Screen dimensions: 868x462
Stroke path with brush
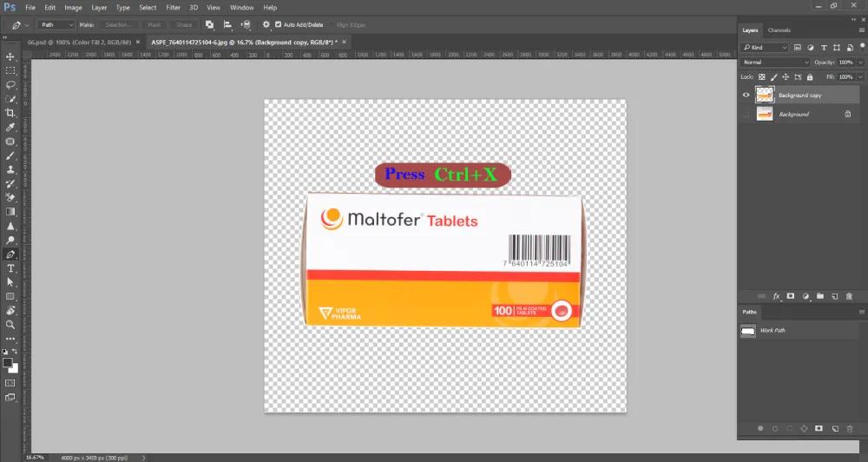point(775,428)
